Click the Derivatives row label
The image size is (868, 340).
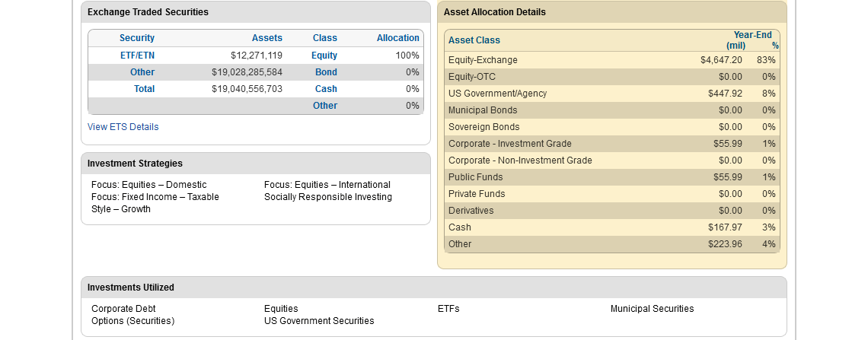click(x=471, y=211)
